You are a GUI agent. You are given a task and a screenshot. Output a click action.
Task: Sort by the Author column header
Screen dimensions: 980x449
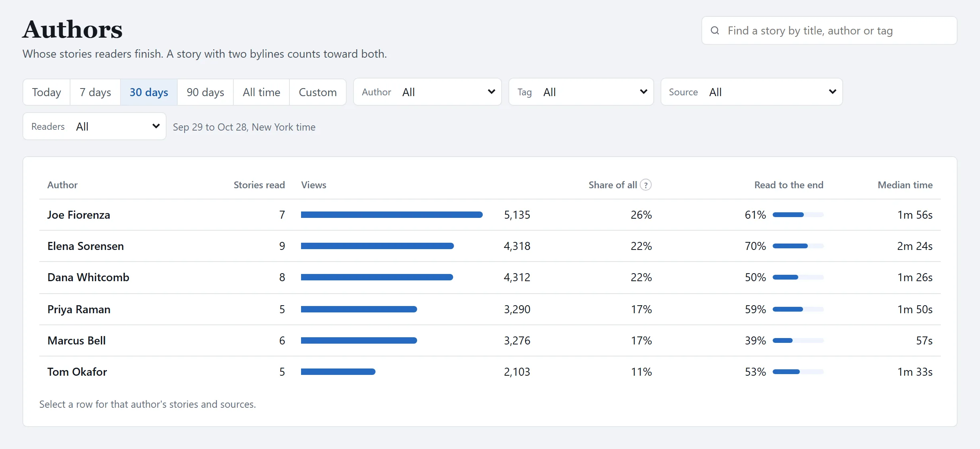tap(62, 185)
